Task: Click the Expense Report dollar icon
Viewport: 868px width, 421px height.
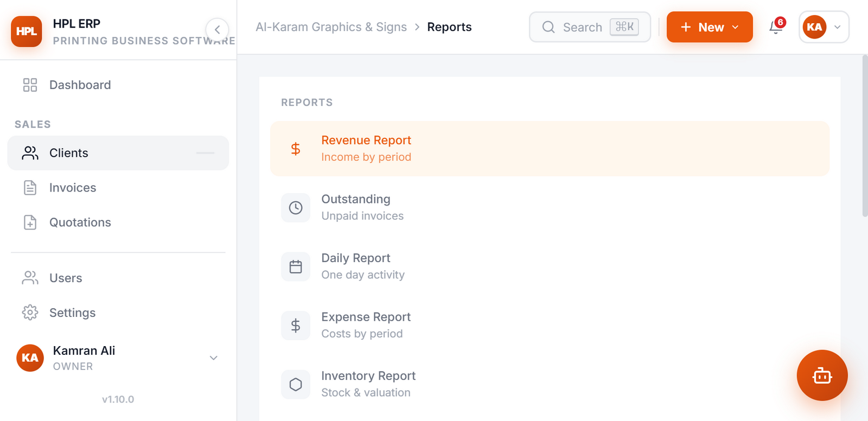Action: tap(296, 326)
